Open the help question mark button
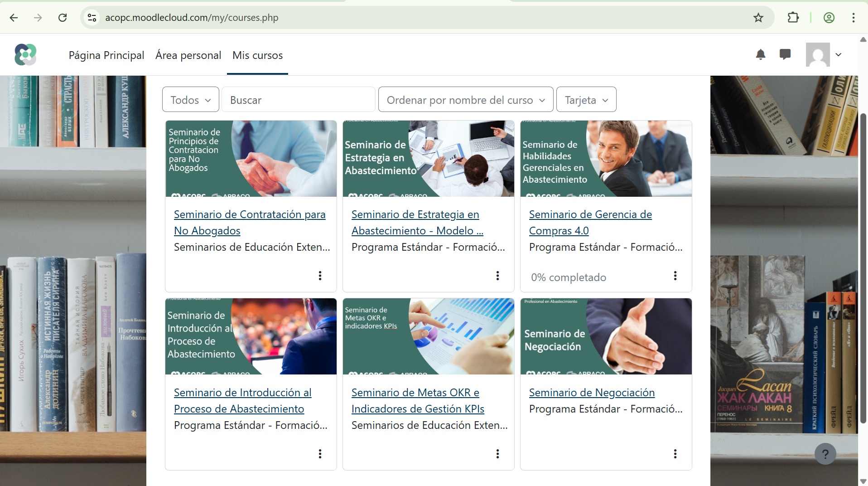The image size is (868, 486). pyautogui.click(x=825, y=453)
